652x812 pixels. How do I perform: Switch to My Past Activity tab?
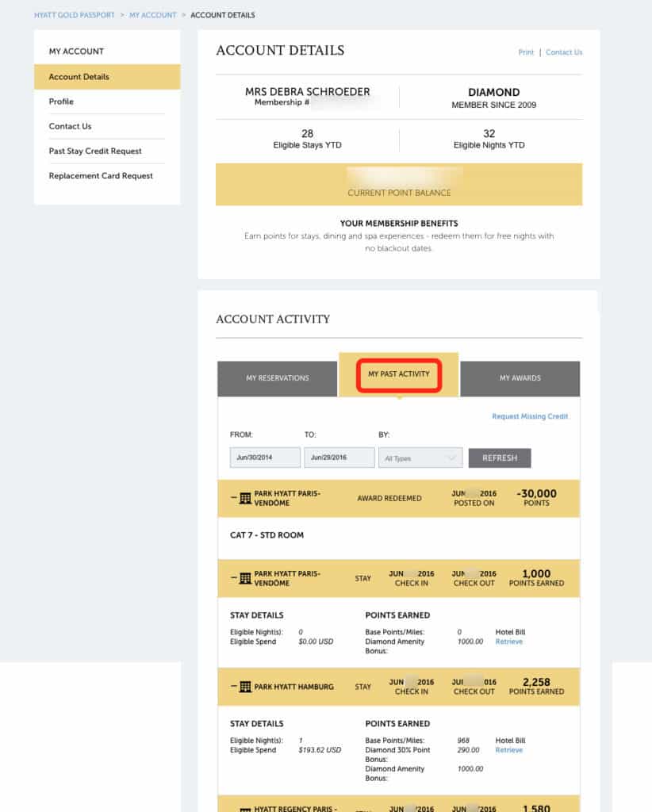coord(399,374)
